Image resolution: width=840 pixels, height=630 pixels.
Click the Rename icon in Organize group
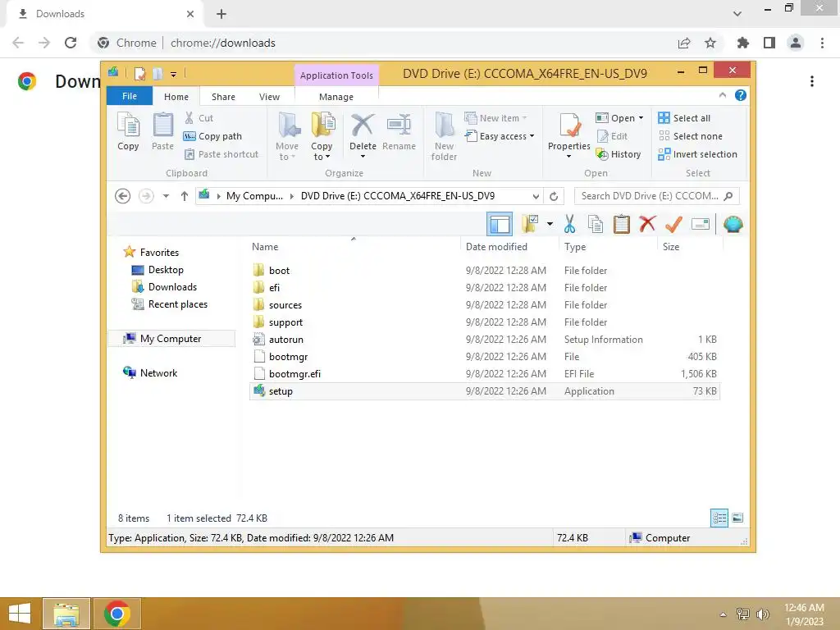399,126
